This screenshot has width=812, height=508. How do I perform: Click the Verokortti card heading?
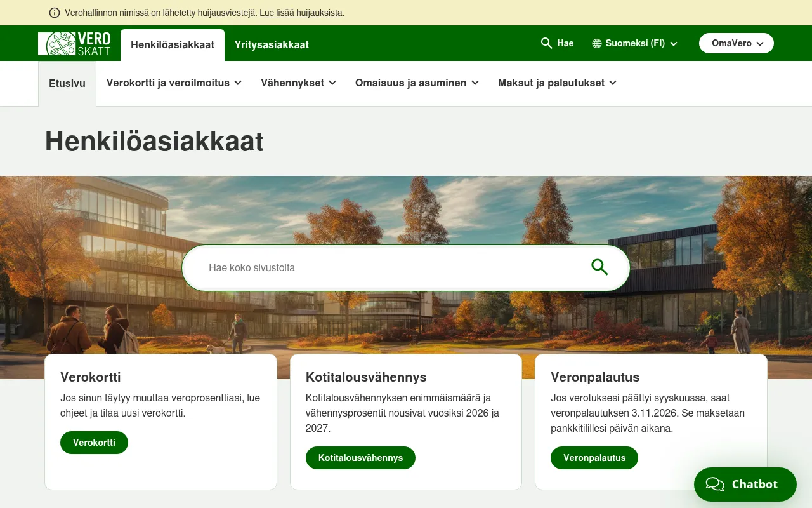[x=91, y=377]
